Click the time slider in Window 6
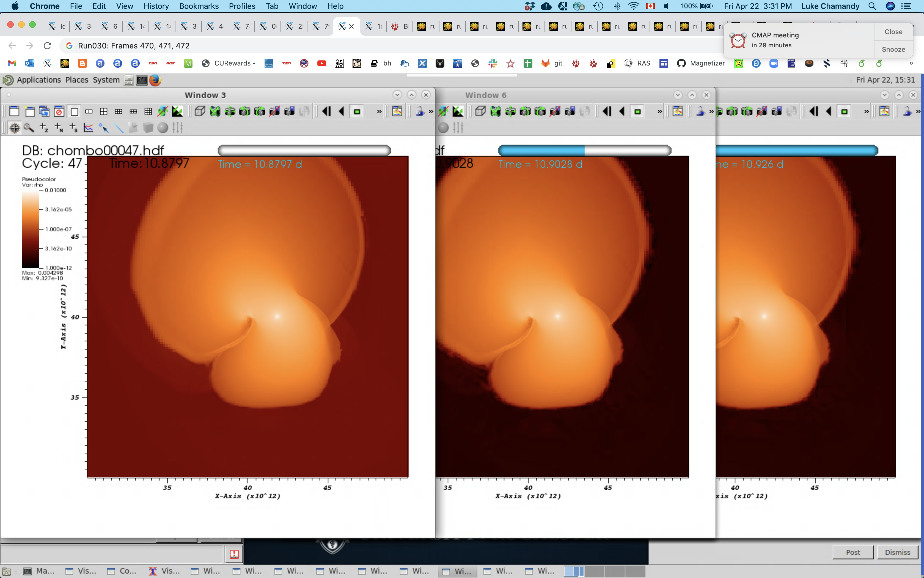 (x=585, y=150)
